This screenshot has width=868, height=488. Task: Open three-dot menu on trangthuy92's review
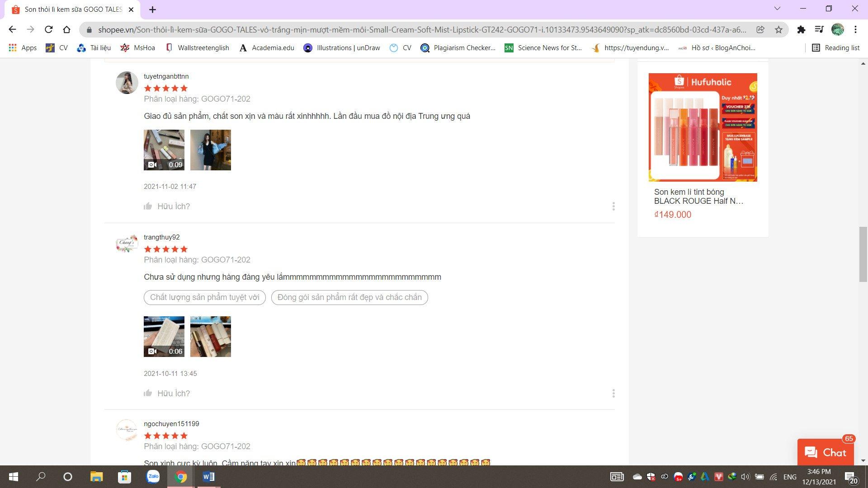(613, 393)
